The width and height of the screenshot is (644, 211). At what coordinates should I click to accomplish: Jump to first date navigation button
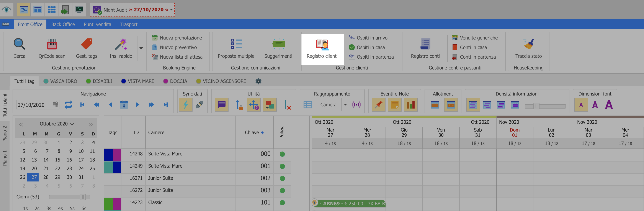(82, 104)
